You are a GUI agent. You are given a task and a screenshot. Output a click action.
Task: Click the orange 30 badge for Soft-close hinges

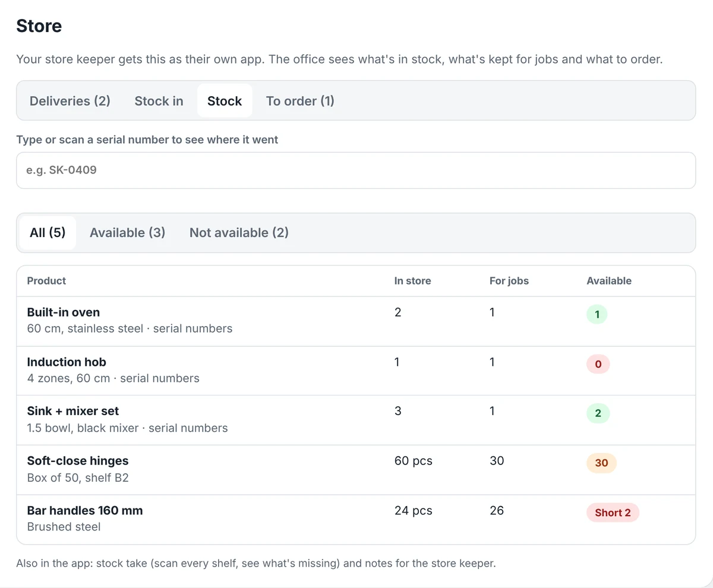[x=601, y=463]
